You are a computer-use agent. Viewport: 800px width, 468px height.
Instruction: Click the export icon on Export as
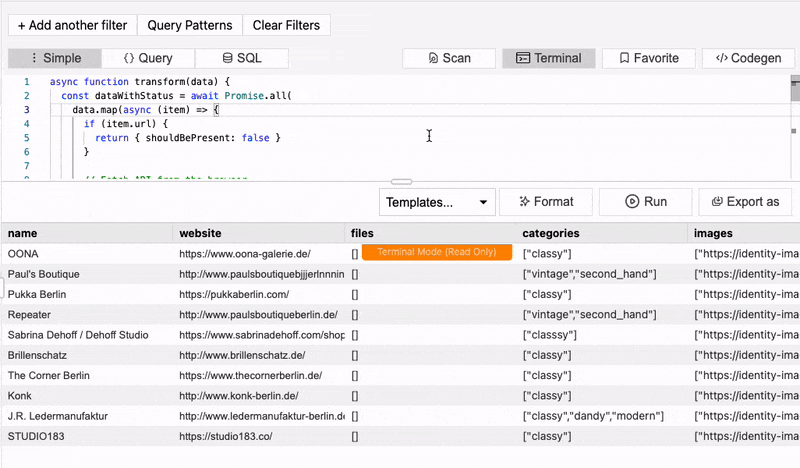pos(717,202)
